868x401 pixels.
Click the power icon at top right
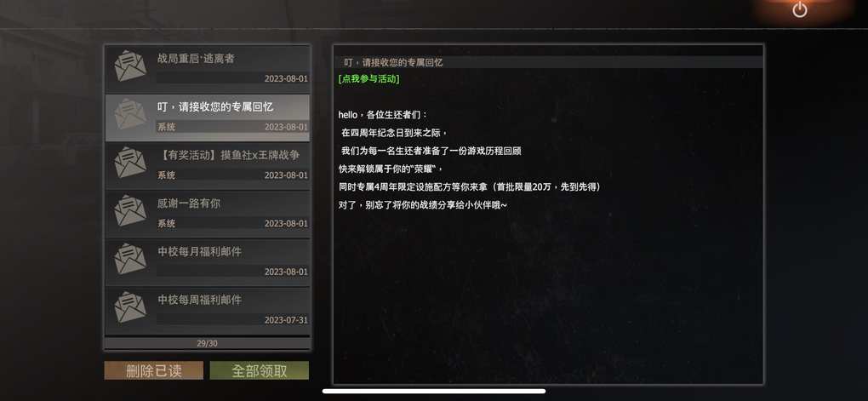pyautogui.click(x=799, y=9)
